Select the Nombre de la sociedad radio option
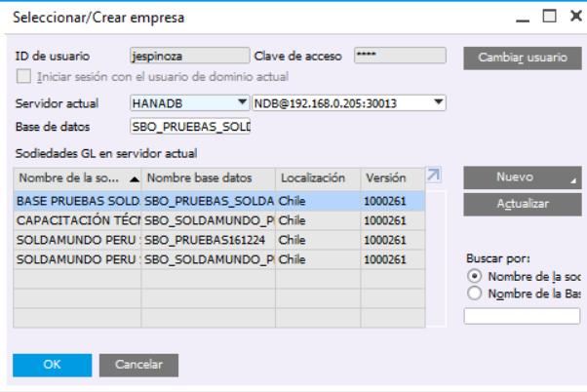Screen dimensions: 587x392 tap(475, 277)
